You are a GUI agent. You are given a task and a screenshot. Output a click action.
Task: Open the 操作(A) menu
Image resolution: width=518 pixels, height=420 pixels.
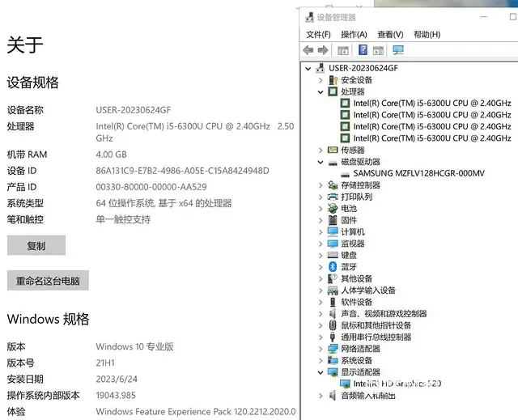click(x=354, y=34)
